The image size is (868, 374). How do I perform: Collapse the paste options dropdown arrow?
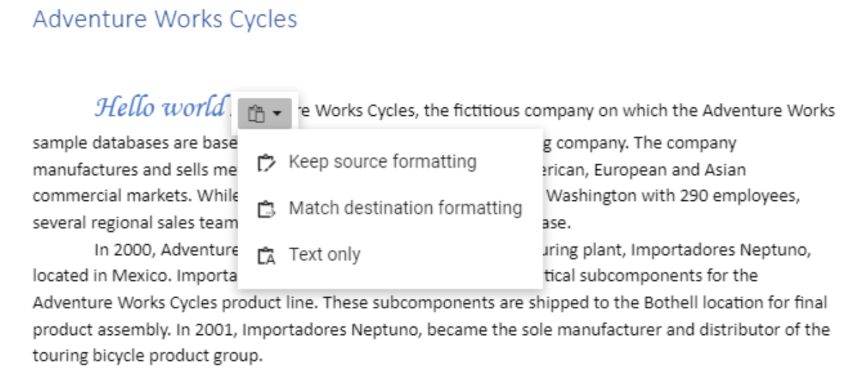277,114
